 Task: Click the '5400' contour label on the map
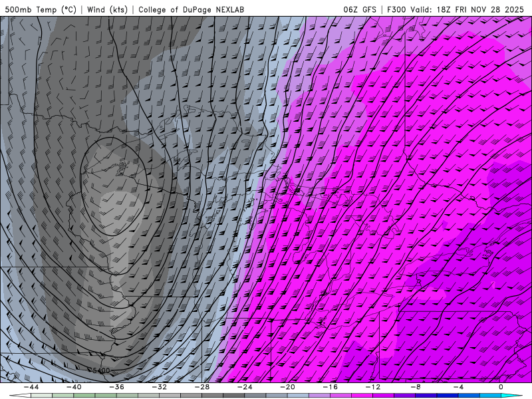pos(101,370)
